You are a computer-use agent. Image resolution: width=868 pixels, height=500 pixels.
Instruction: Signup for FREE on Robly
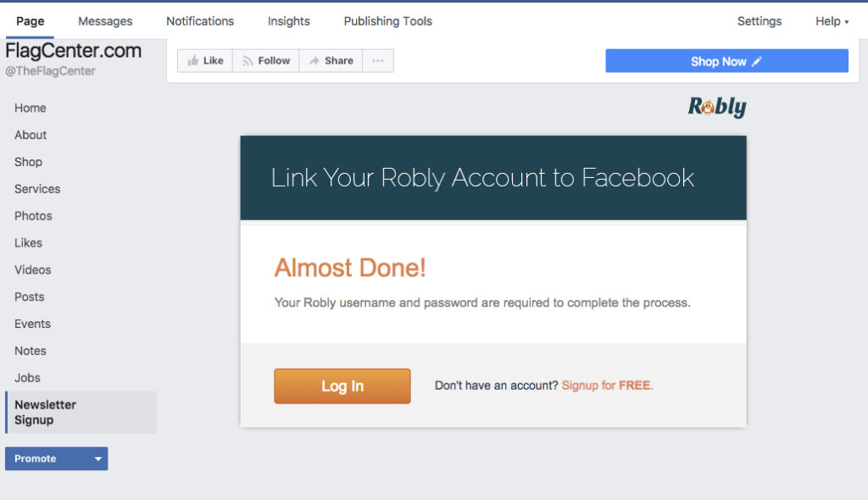click(x=607, y=385)
